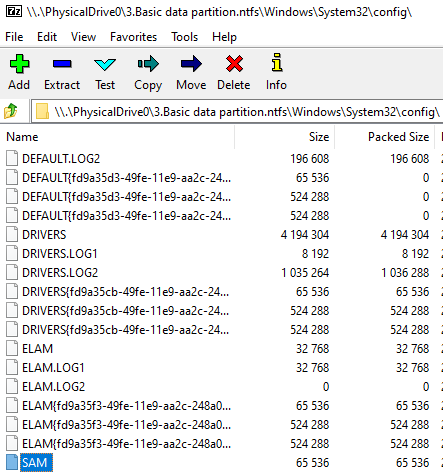The height and width of the screenshot is (473, 443).
Task: Select the DRIVERS file
Action: [44, 235]
